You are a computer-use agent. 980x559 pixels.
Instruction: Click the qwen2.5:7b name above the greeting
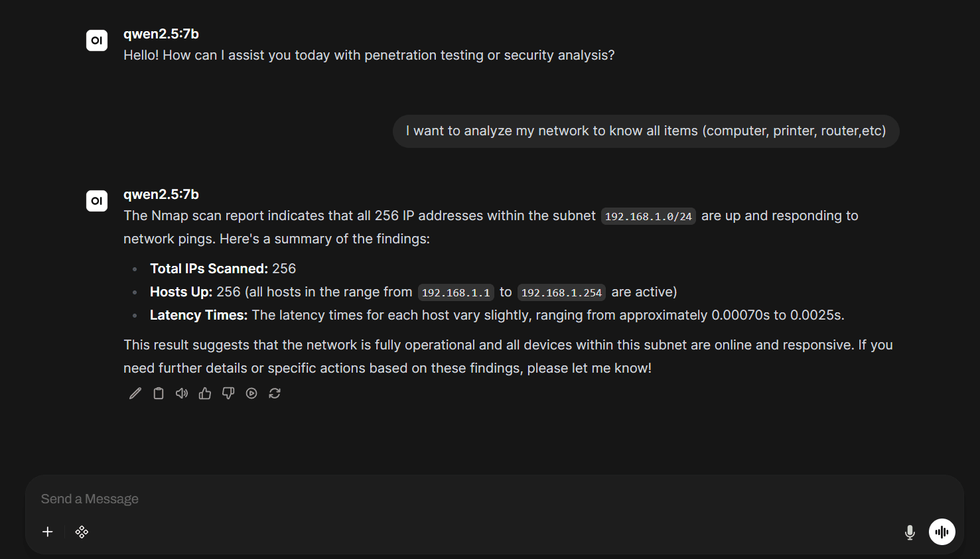tap(161, 34)
